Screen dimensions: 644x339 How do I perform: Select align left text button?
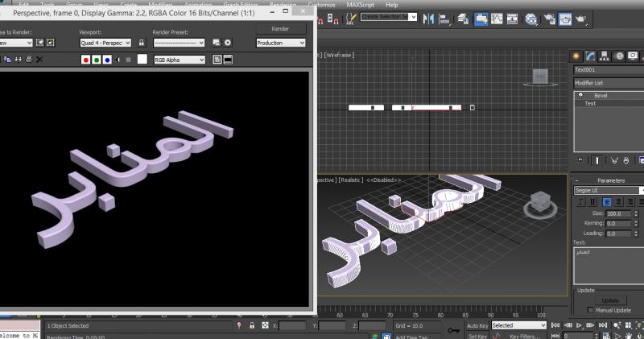(607, 202)
